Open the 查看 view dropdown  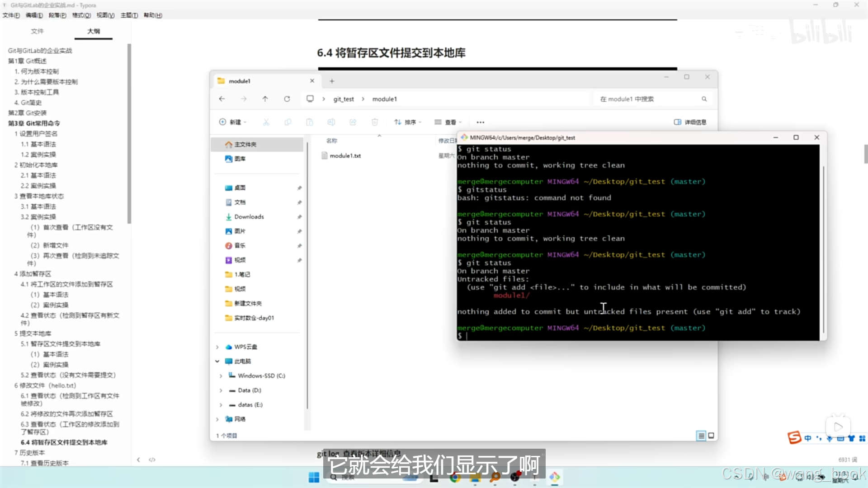(x=448, y=122)
